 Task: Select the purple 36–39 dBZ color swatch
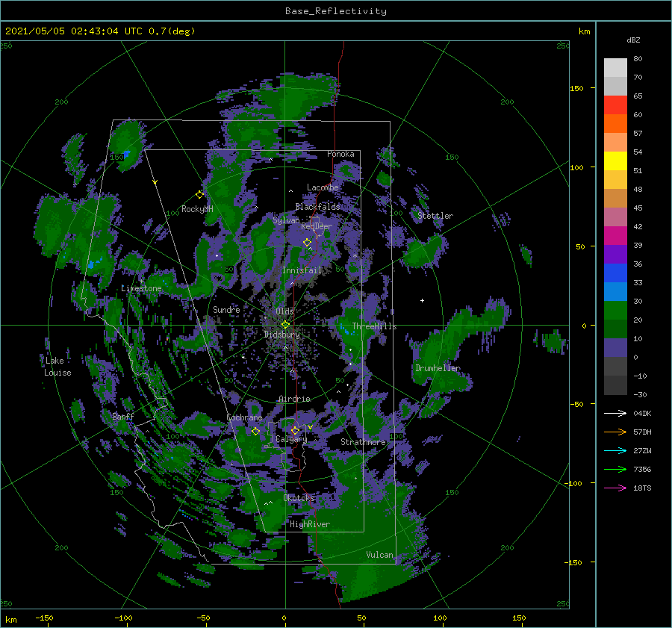tap(615, 255)
